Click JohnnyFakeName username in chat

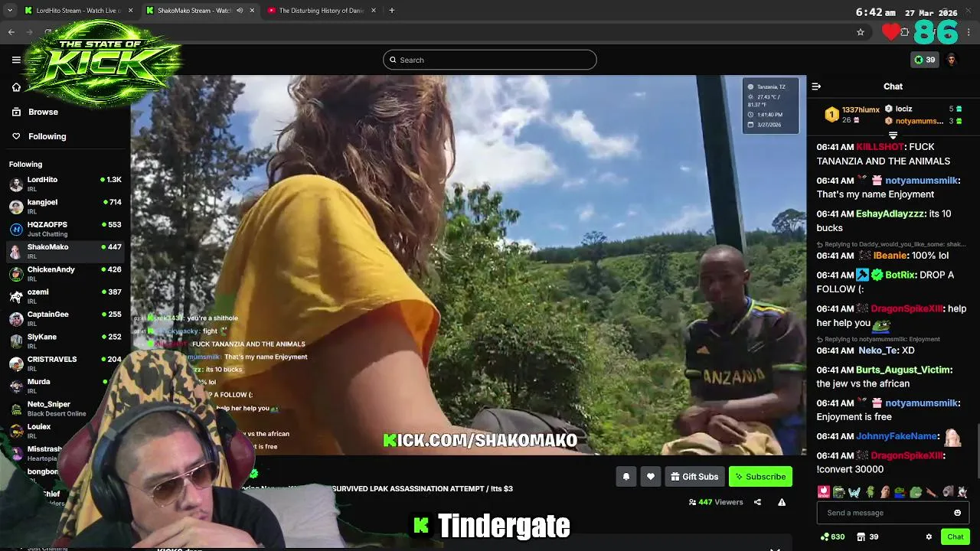[x=897, y=436]
